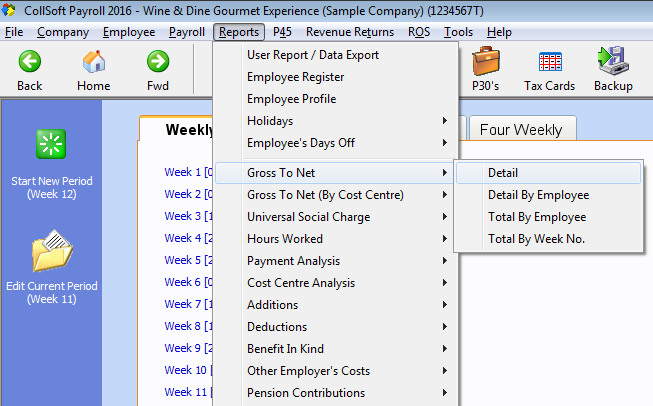Open the Revenue Returns menu
Viewport: 653px width, 406px height.
349,32
